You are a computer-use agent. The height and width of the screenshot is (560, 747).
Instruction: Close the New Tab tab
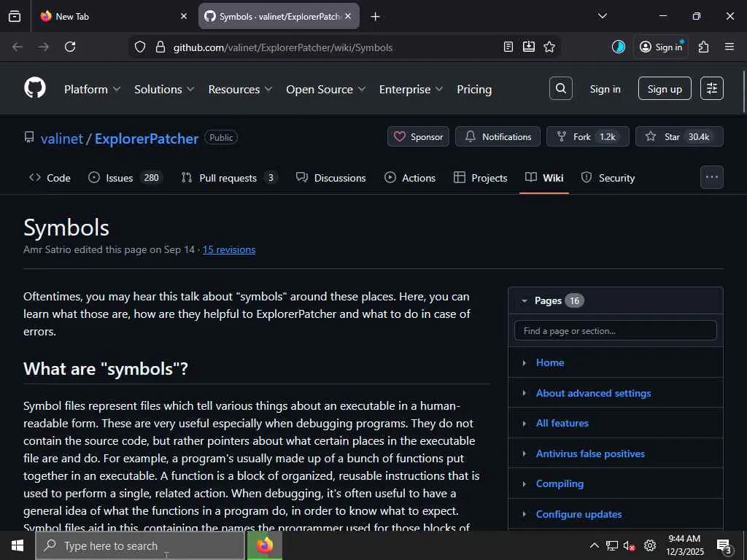point(184,16)
